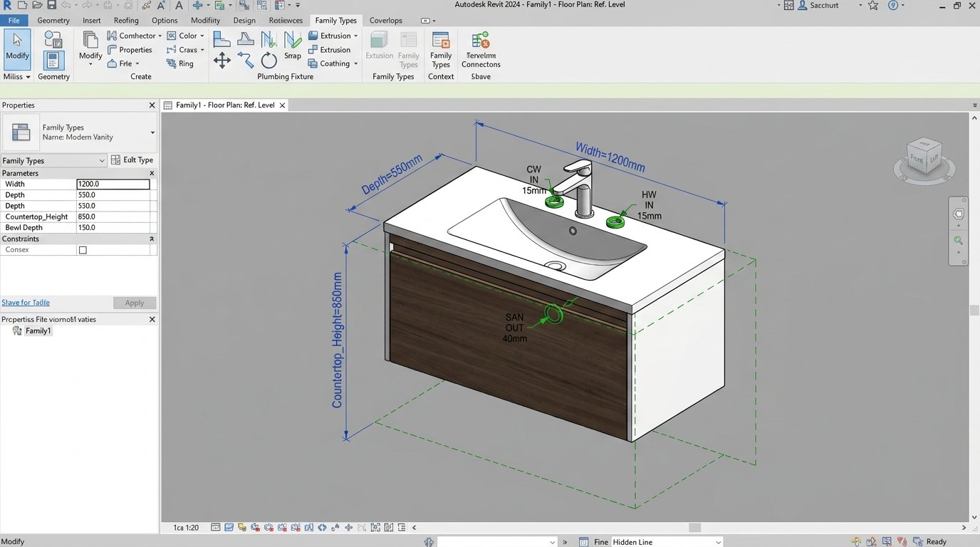Open the Craxs dropdown arrow
This screenshot has height=547, width=980.
point(202,50)
